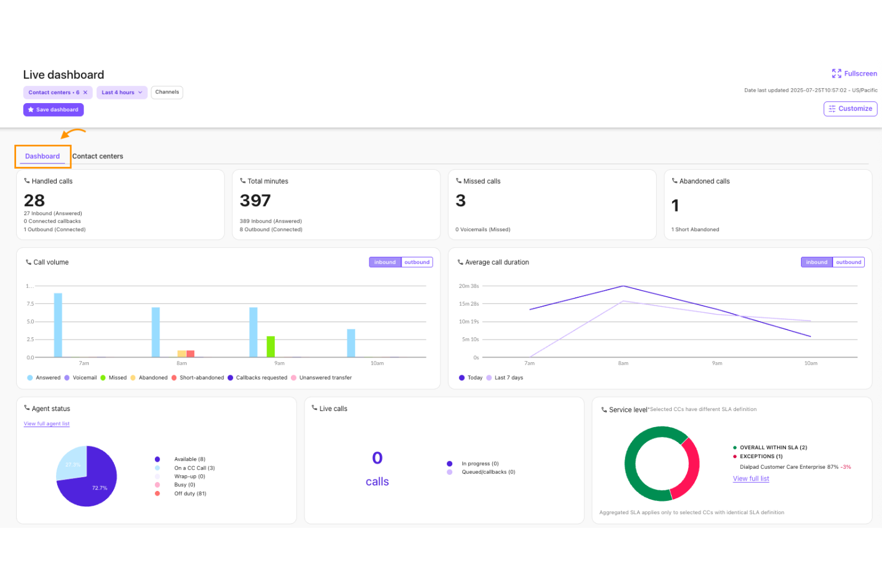The image size is (882, 588).
Task: Click the phone icon next to Service level
Action: coord(604,409)
